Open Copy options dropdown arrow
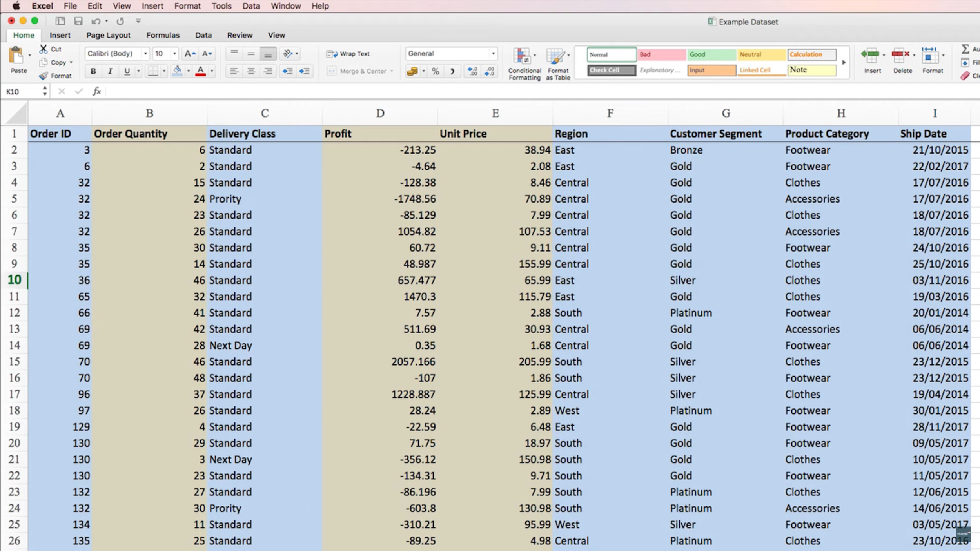This screenshot has height=551, width=980. 71,62
